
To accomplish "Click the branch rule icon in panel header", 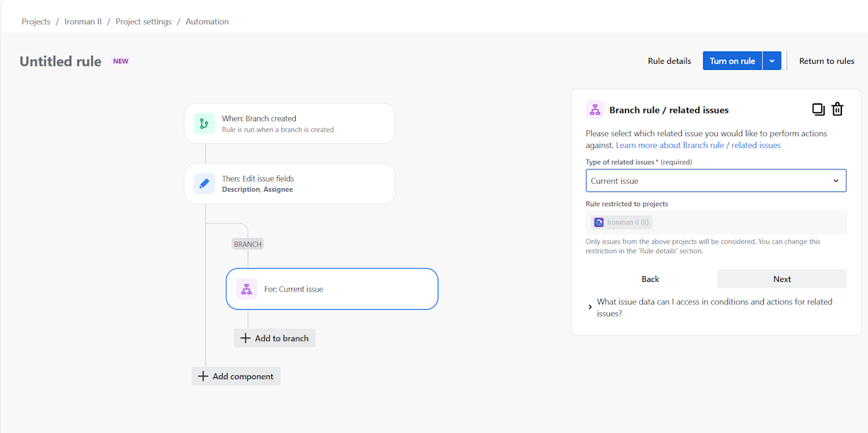I will 595,110.
